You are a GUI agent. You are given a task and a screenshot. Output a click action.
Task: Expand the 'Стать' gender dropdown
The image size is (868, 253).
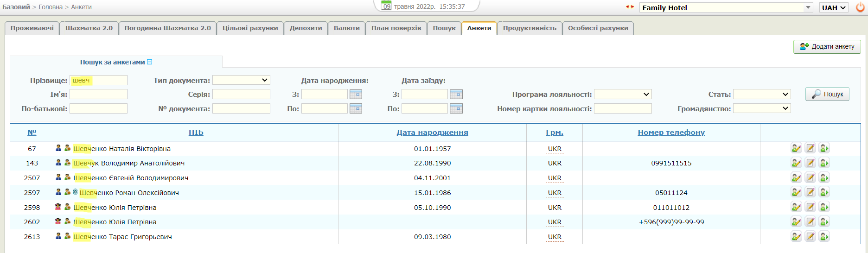pyautogui.click(x=761, y=95)
